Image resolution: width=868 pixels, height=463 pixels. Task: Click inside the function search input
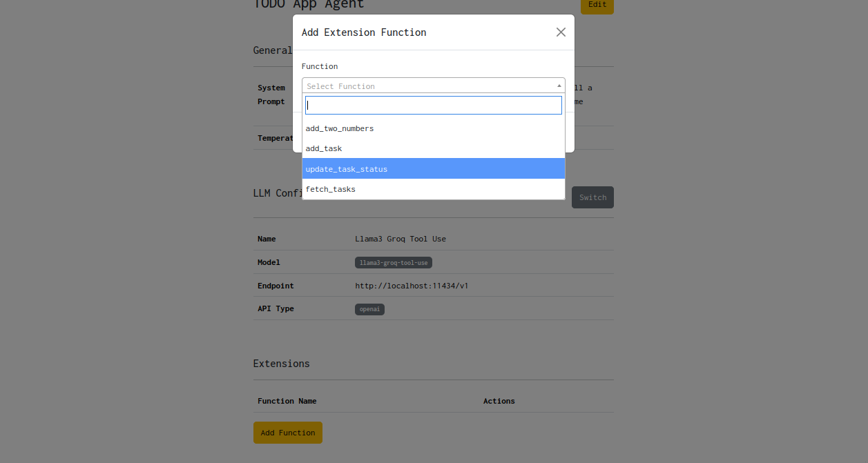(433, 104)
